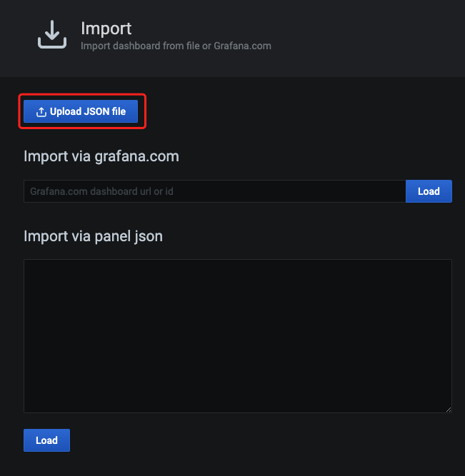Click the top-left corner of the json text area
Image resolution: width=465 pixels, height=476 pixels.
pyautogui.click(x=25, y=260)
